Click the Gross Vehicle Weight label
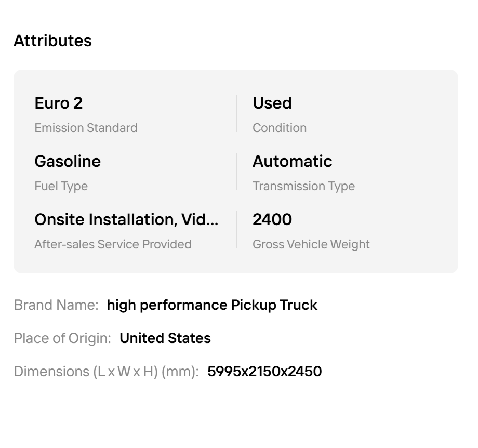 click(x=311, y=244)
